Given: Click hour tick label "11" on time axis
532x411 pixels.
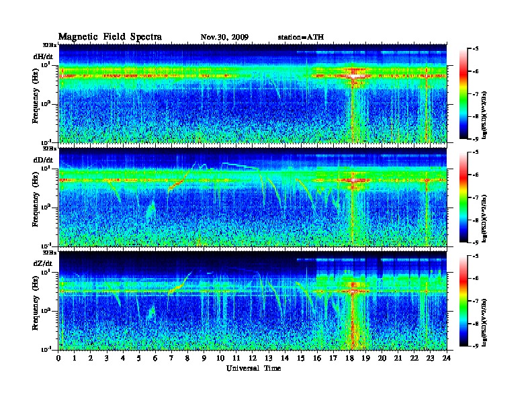Looking at the screenshot, I should tap(236, 359).
